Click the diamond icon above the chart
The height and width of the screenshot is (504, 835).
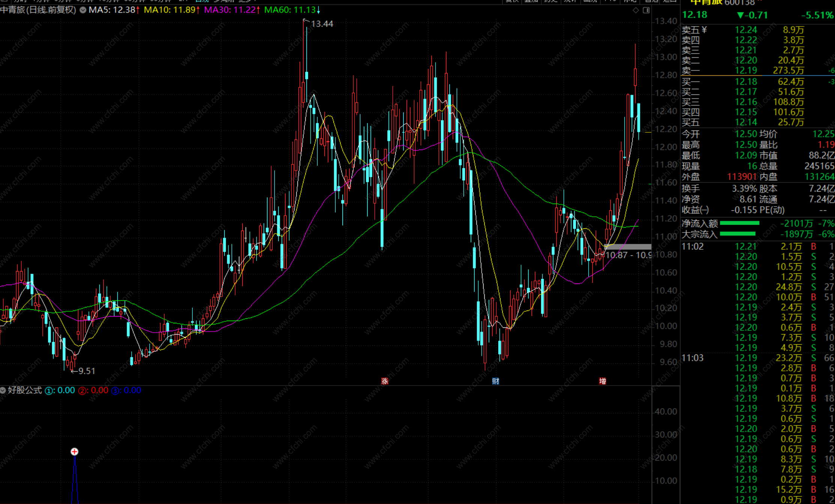point(635,10)
